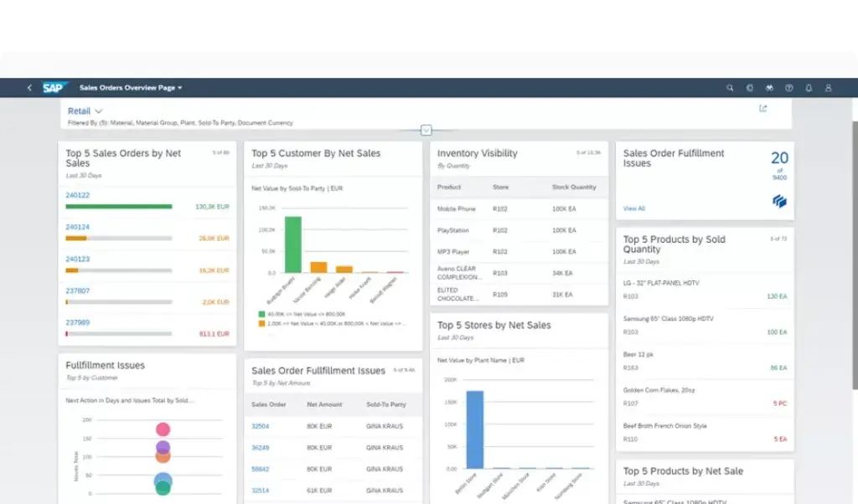The width and height of the screenshot is (858, 504).
Task: Click the tall blue bar in Stores chart
Action: tap(475, 429)
